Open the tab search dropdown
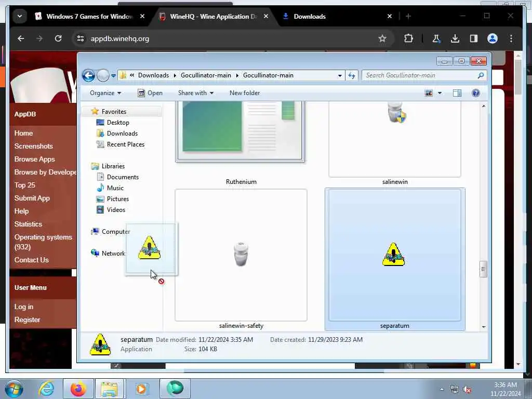 tap(20, 16)
